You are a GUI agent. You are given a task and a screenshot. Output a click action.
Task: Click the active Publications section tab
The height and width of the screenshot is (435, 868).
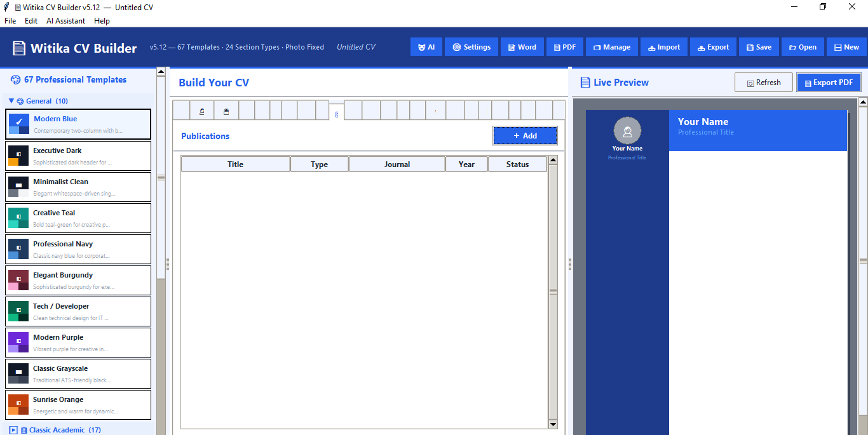click(x=336, y=112)
